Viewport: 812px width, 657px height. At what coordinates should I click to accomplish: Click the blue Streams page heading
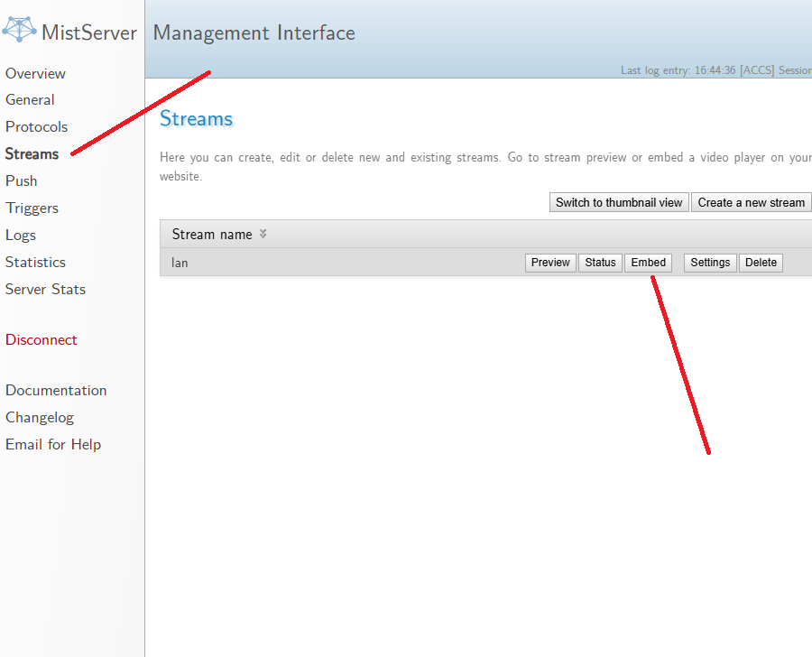[197, 118]
